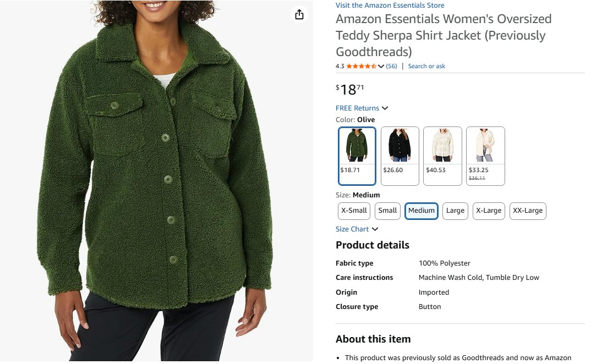Image resolution: width=602 pixels, height=364 pixels.
Task: Open the ratings popover chevron
Action: click(381, 67)
